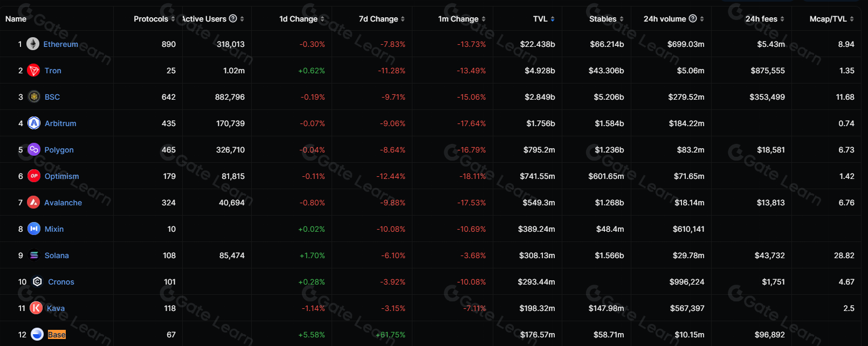
Task: Click the Tron chain logo icon
Action: point(34,71)
